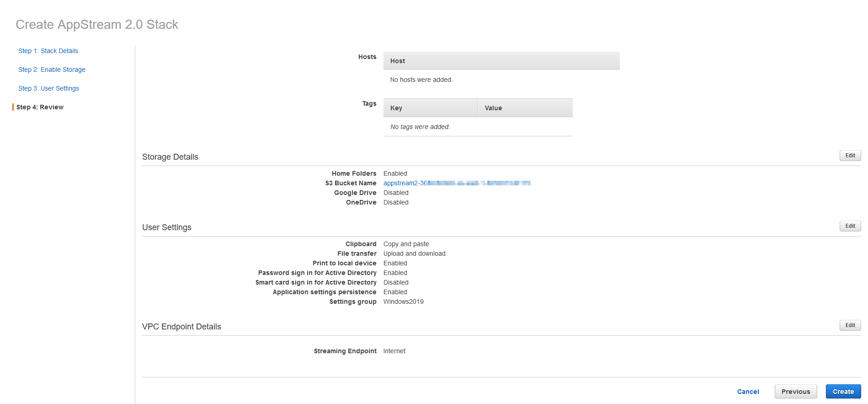Click the Settings group Windows2019 value
868x404 pixels.
(x=403, y=302)
